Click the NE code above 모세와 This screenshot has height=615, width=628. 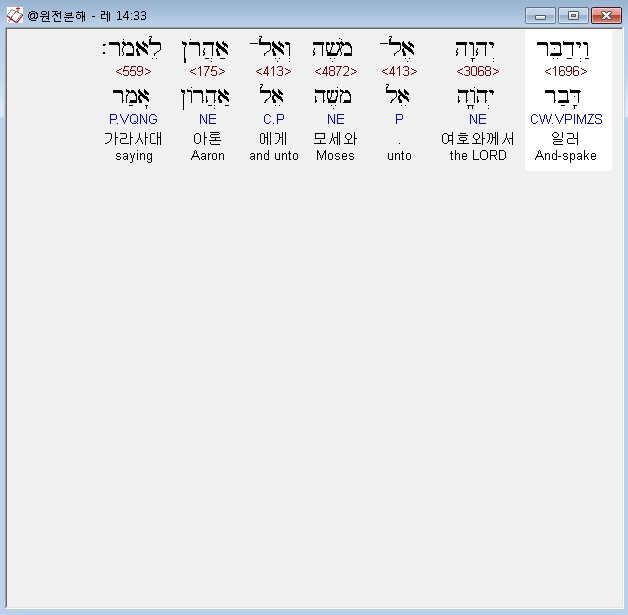point(336,119)
